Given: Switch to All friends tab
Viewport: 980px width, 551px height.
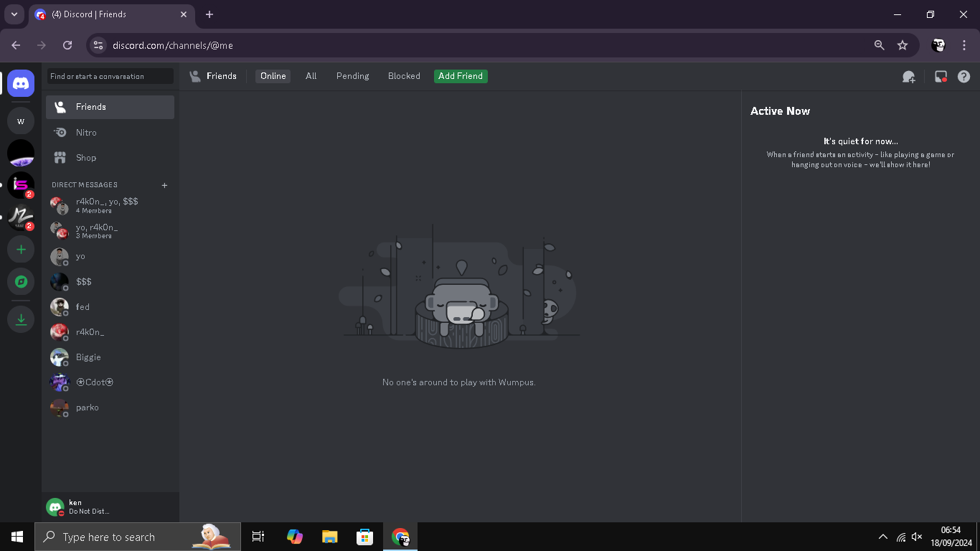Looking at the screenshot, I should 311,76.
